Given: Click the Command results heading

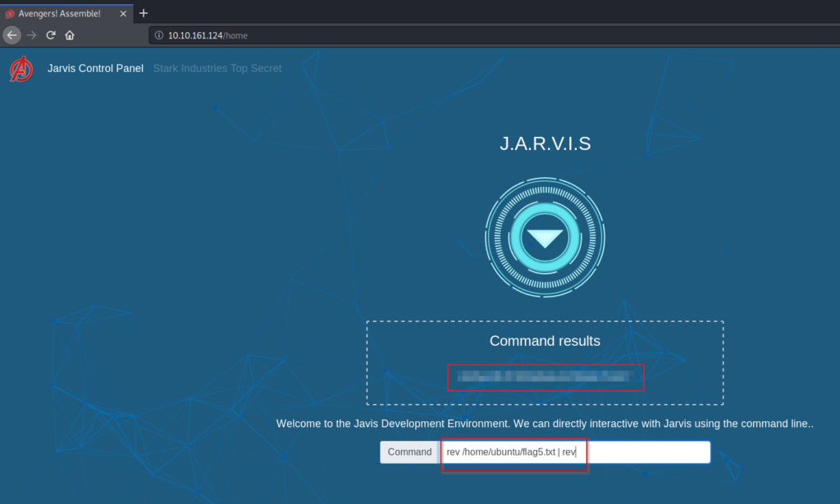Looking at the screenshot, I should click(x=545, y=341).
